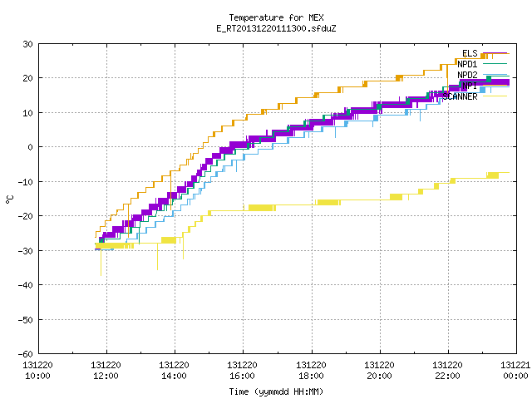Click the y-axis tick label -60
The height and width of the screenshot is (399, 532).
pyautogui.click(x=26, y=354)
